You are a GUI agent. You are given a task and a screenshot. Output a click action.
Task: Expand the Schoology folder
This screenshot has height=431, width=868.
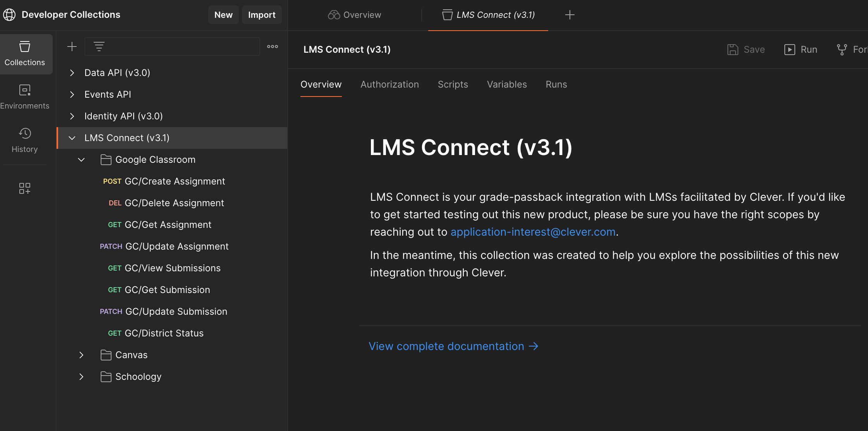coord(81,377)
